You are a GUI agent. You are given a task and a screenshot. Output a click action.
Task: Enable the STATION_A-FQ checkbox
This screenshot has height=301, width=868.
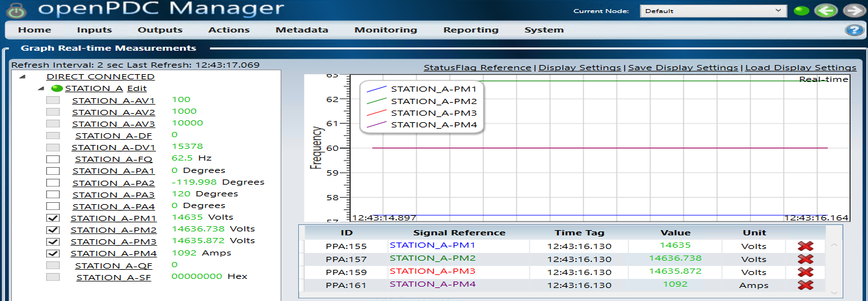53,159
